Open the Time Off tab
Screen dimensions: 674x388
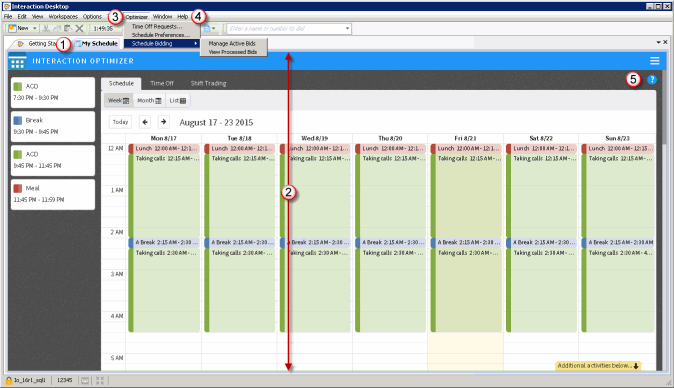coord(162,83)
